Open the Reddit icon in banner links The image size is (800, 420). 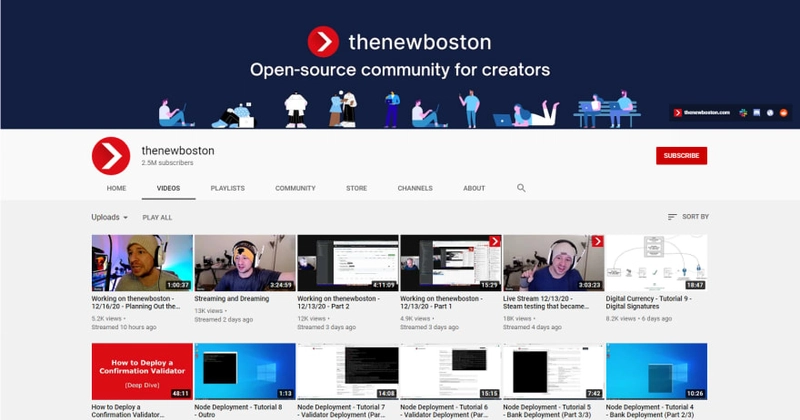pyautogui.click(x=784, y=113)
